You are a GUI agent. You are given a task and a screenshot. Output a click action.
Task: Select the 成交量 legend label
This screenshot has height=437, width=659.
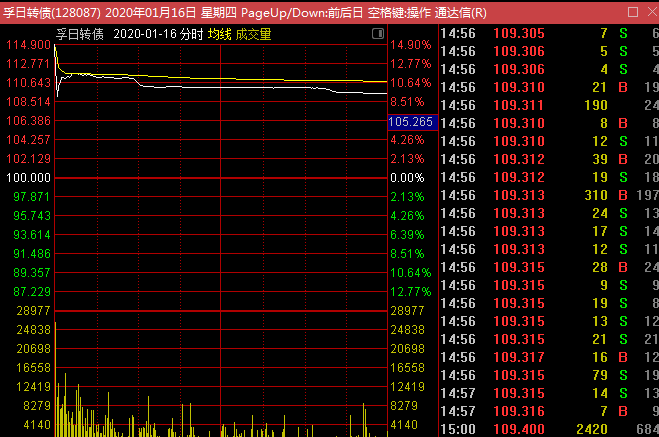point(253,34)
